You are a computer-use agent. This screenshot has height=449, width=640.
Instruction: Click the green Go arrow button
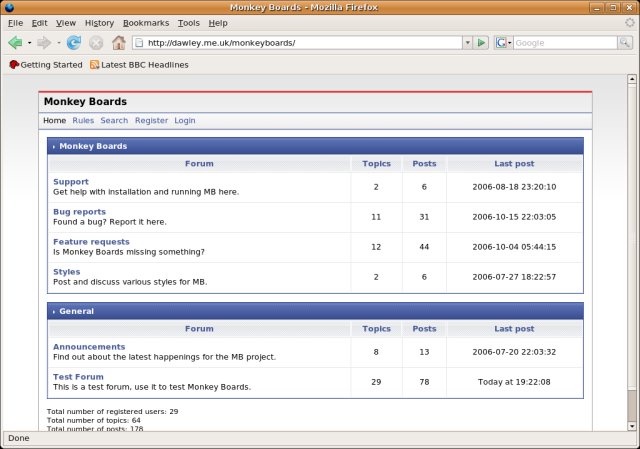click(481, 43)
